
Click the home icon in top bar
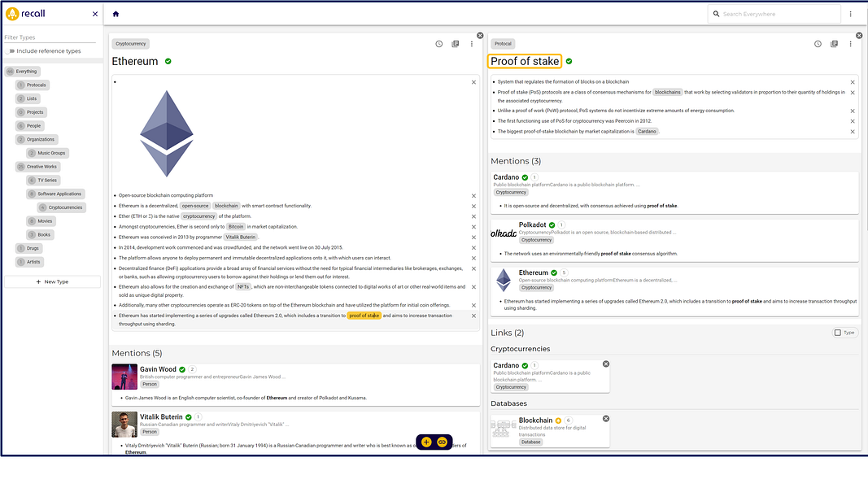pos(116,14)
